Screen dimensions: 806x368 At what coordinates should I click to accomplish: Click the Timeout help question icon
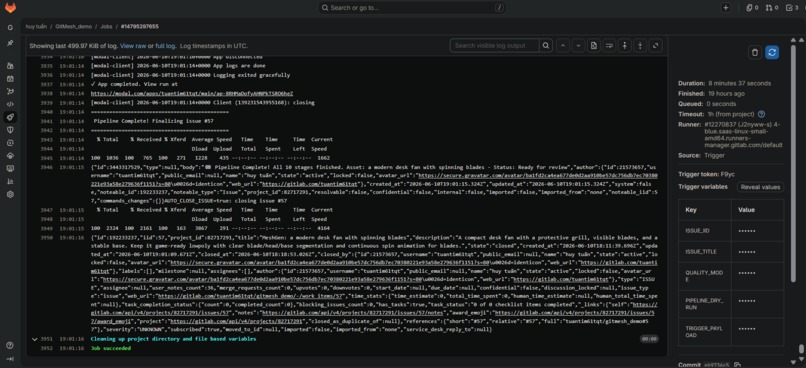761,114
